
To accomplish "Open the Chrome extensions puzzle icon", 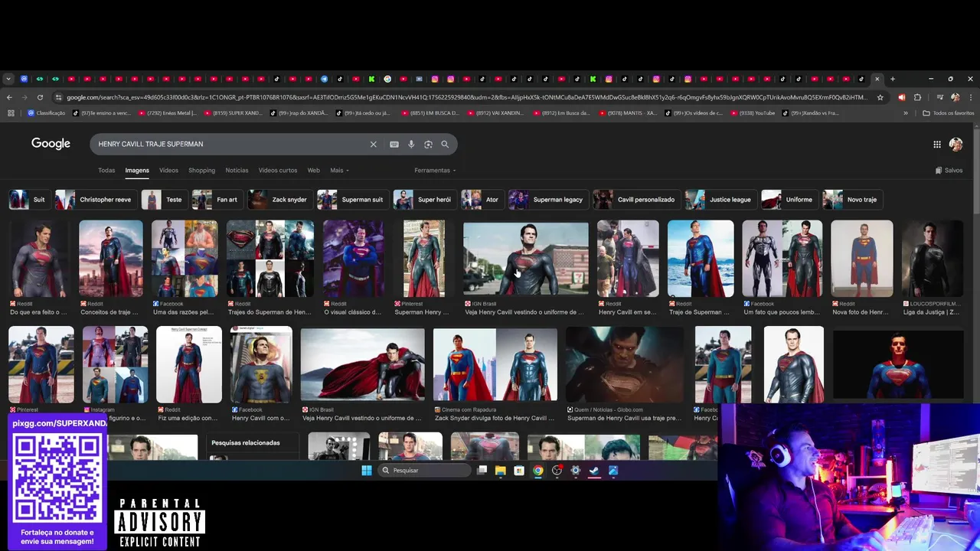I will (x=917, y=97).
